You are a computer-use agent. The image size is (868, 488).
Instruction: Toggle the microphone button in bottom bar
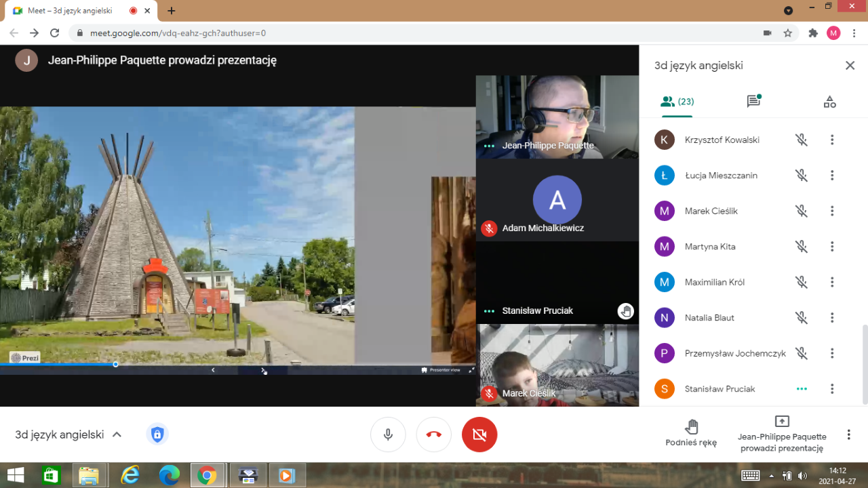[x=388, y=434]
